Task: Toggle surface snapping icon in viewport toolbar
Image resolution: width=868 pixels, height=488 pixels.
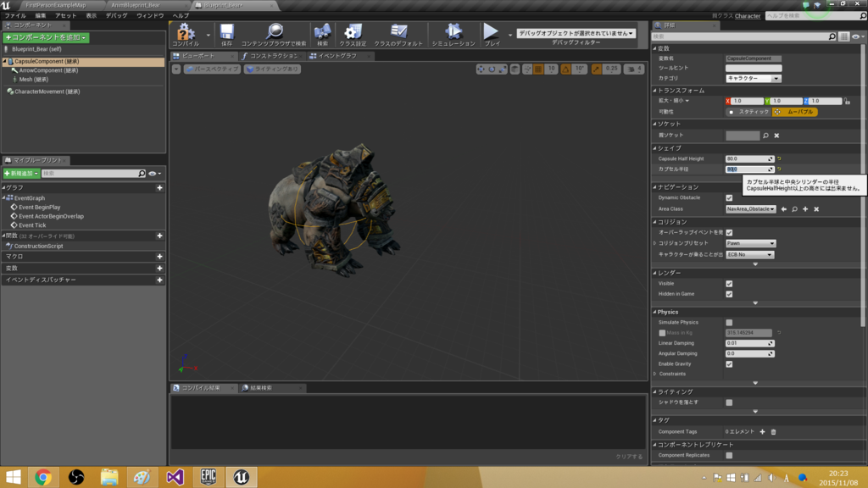Action: pyautogui.click(x=527, y=69)
